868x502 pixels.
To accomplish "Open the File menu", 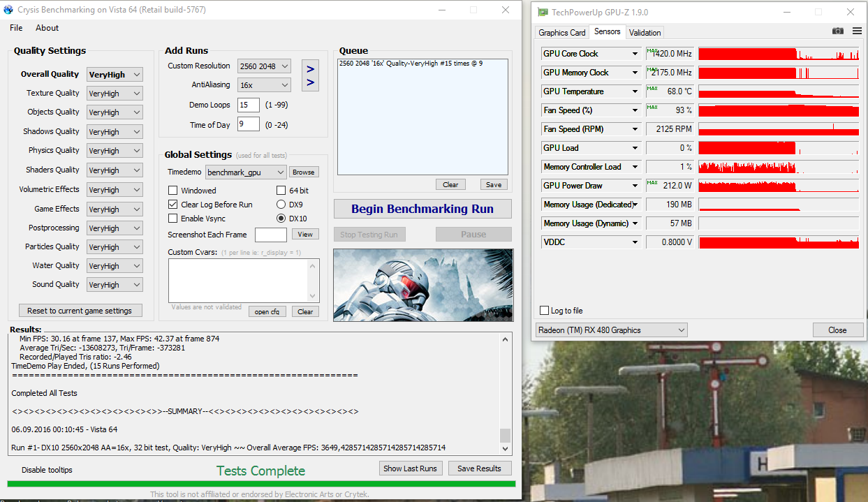I will tap(16, 28).
